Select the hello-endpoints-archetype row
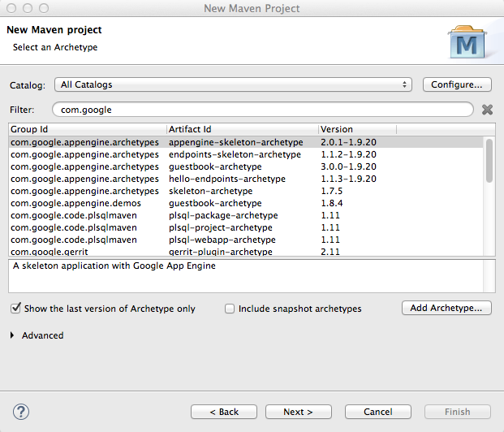 (x=246, y=179)
